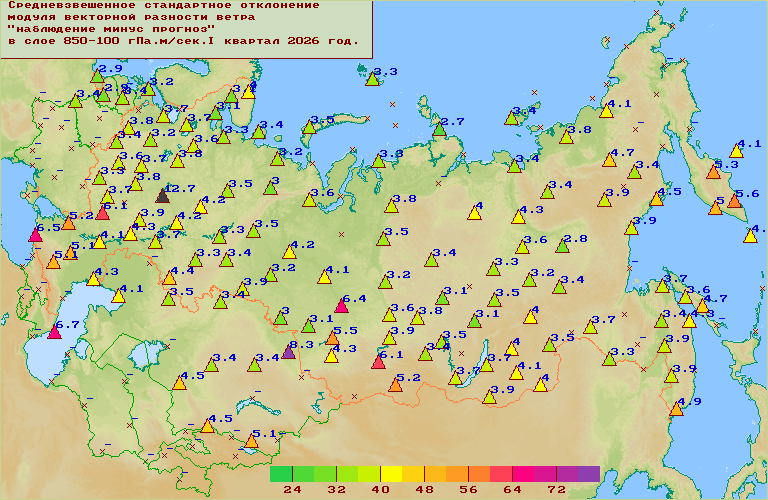Viewport: 768px width, 500px height.
Task: Select the green triangle labeled 2.9
Action: click(x=97, y=75)
